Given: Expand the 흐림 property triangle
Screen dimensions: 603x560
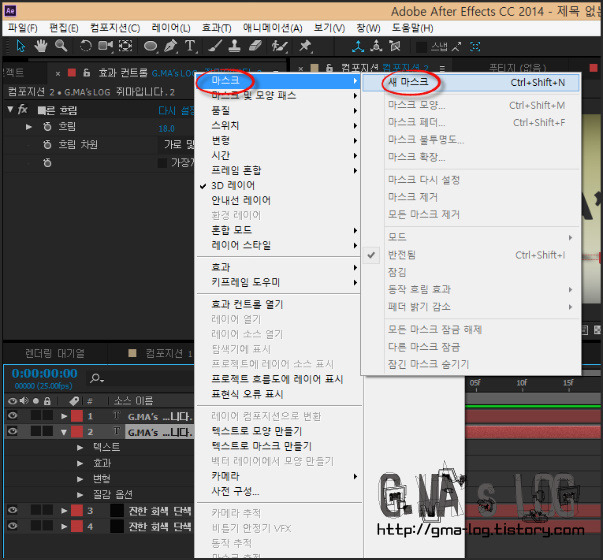Looking at the screenshot, I should pos(28,127).
